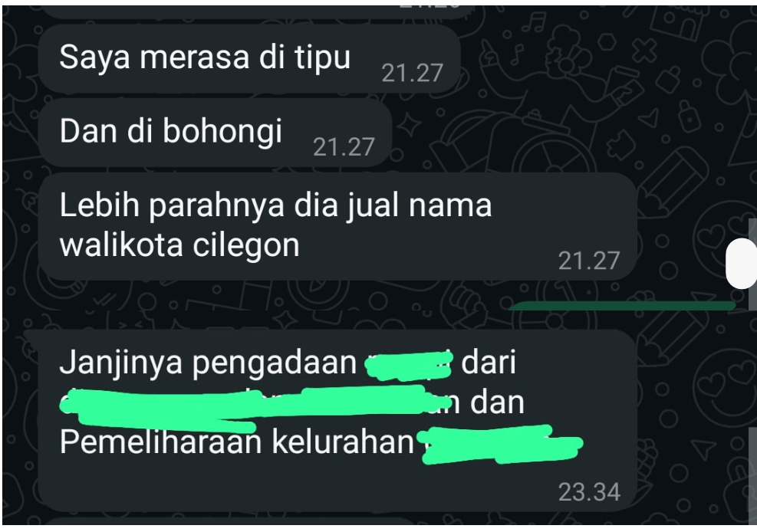
Task: Click the timestamp beside "Dan di bohongi"
Action: pos(344,146)
